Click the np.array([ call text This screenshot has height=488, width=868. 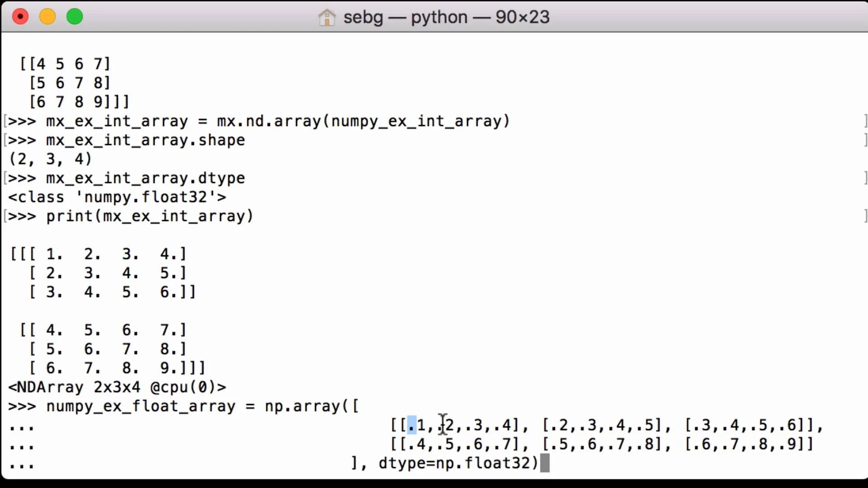(x=312, y=406)
